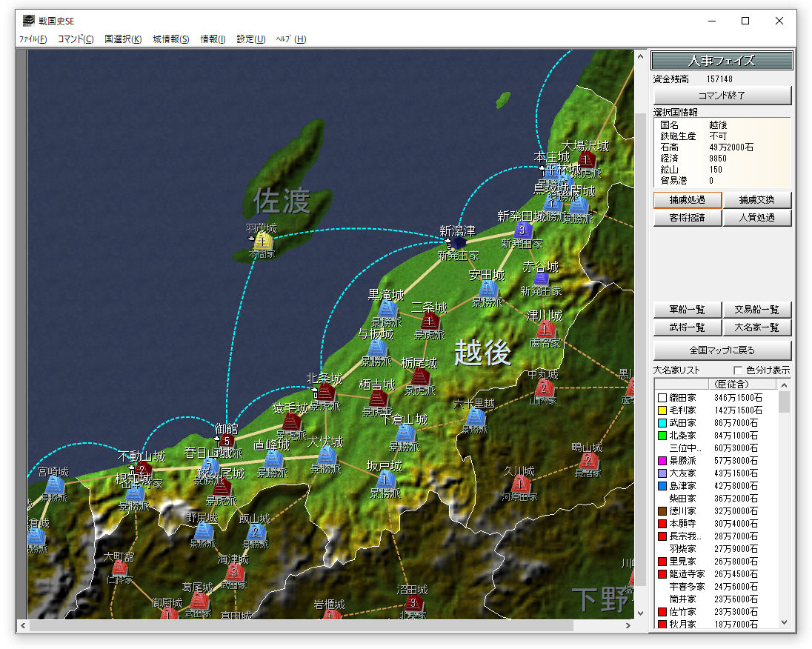
Task: Toggle the 色分け表示 checkbox
Action: tap(737, 370)
